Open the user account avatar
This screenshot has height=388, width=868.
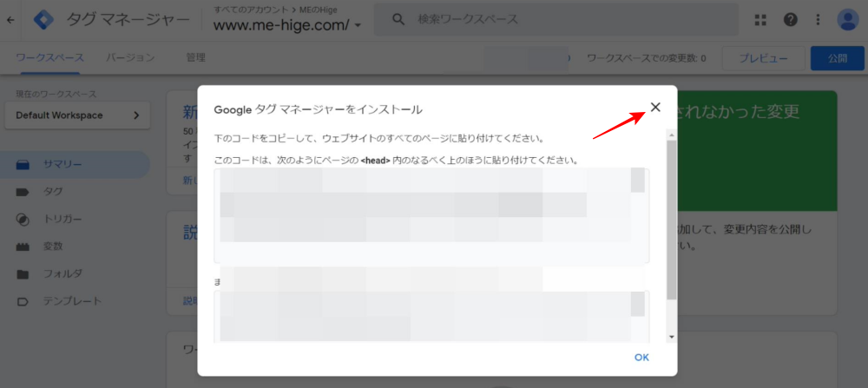click(x=847, y=20)
